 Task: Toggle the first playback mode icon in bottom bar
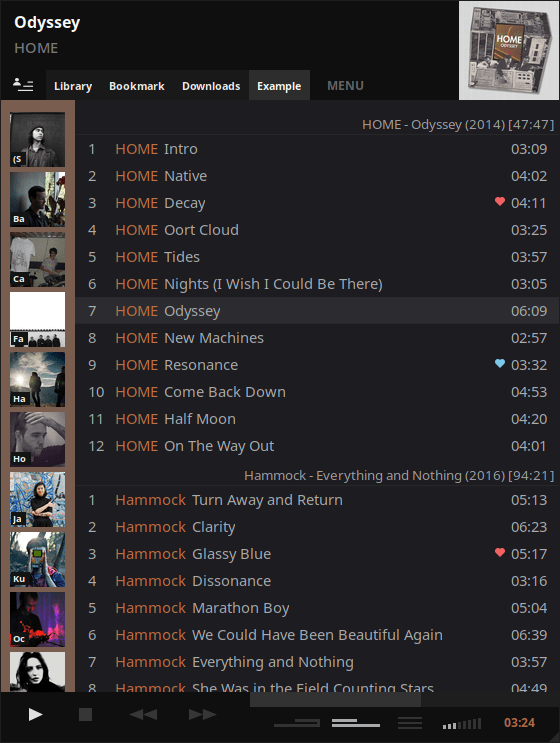(x=297, y=723)
